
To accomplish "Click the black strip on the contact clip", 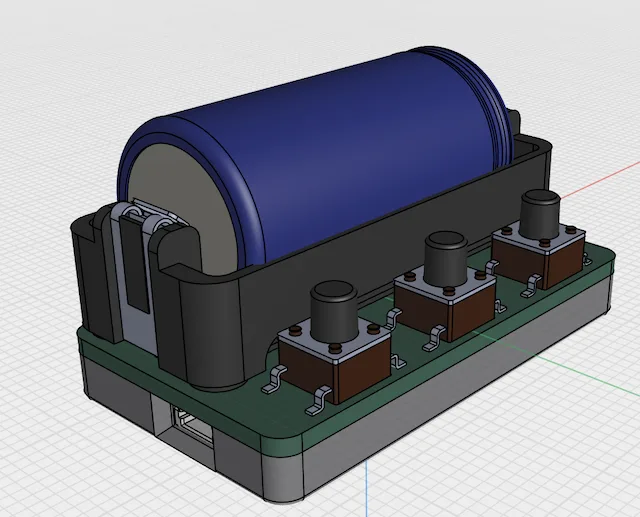I will 136,265.
